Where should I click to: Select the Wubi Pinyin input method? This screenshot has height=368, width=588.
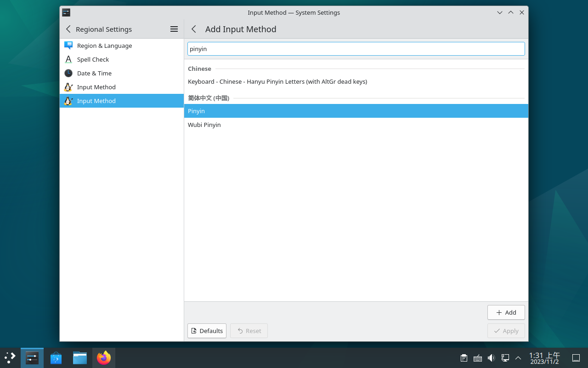[x=204, y=125]
